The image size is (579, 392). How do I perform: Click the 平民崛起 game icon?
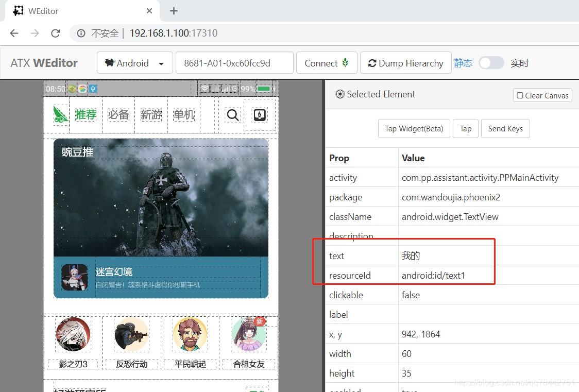pos(190,334)
